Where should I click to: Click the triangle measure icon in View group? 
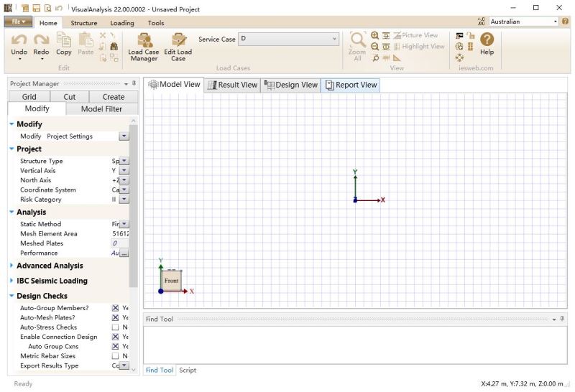(397, 58)
